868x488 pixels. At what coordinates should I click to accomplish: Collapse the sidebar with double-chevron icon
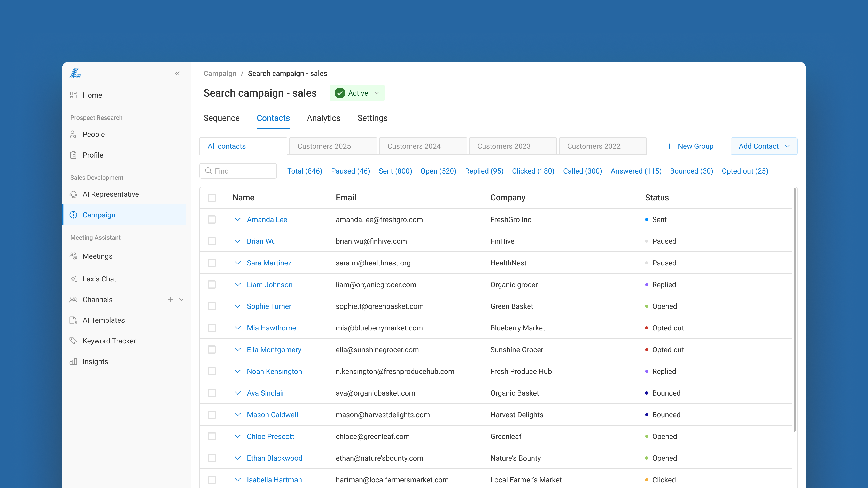(177, 73)
